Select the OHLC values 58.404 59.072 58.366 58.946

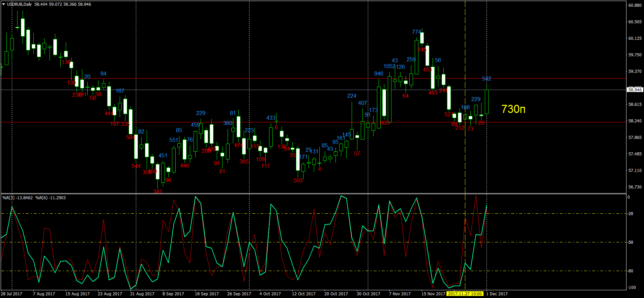[63, 4]
